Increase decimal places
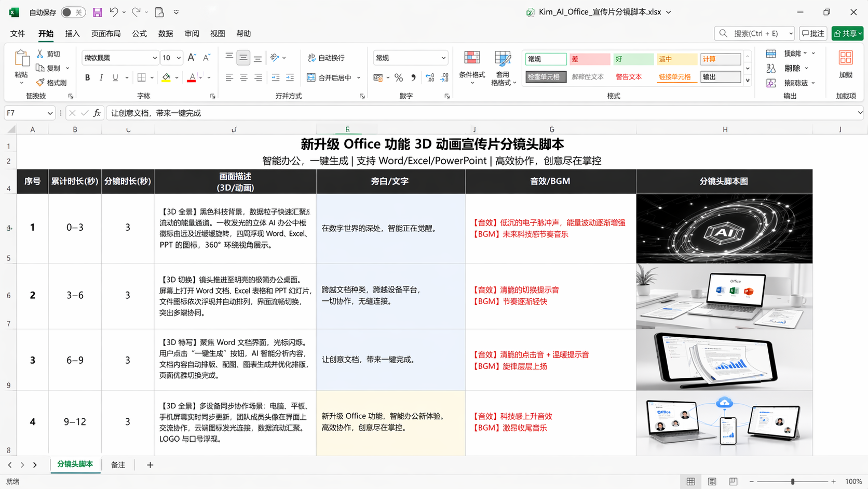This screenshot has height=489, width=868. (x=430, y=77)
